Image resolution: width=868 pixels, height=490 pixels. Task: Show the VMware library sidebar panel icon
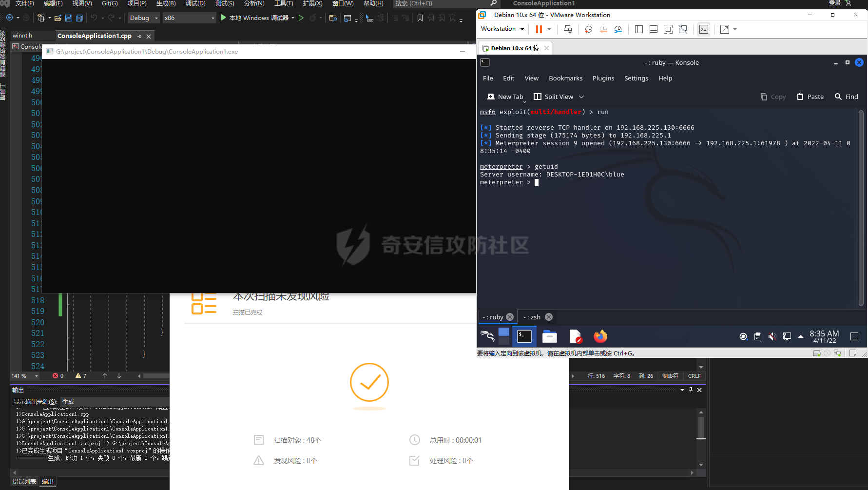point(639,29)
